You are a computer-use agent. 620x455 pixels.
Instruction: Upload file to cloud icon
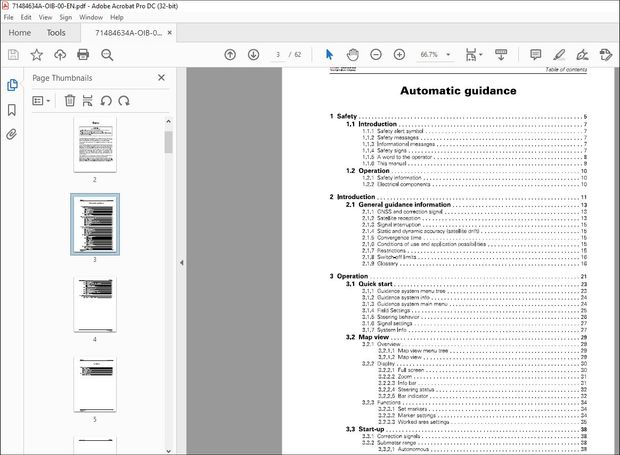60,55
